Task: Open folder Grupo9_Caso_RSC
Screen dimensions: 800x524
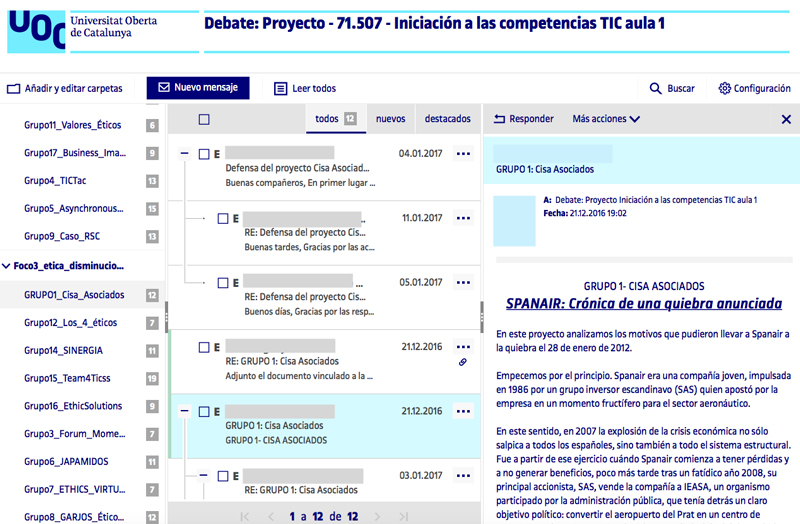Action: click(x=62, y=236)
